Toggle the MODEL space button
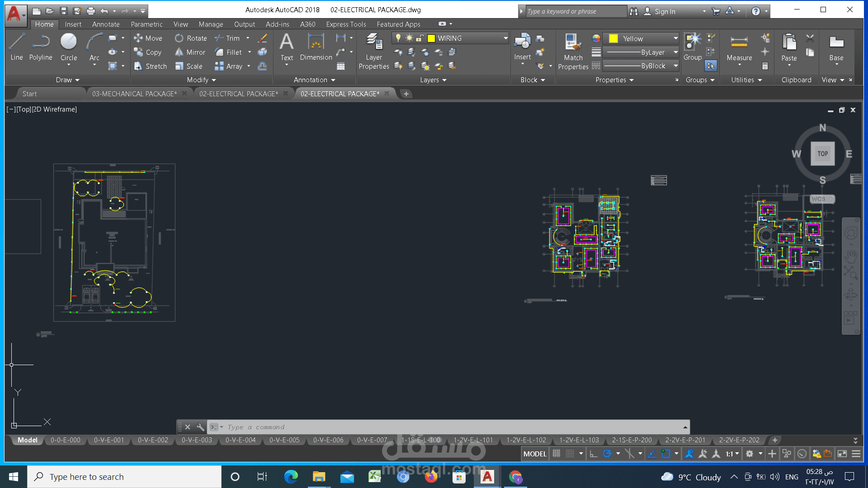Viewport: 868px width, 488px height. (535, 454)
